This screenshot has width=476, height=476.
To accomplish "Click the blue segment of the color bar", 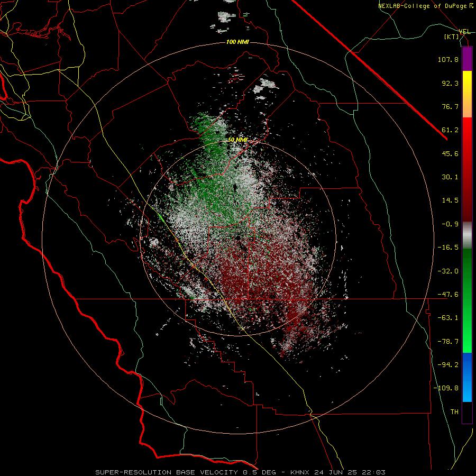I will (x=467, y=377).
